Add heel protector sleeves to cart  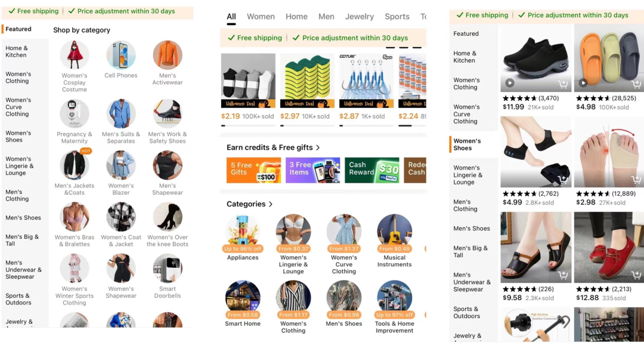pyautogui.click(x=563, y=180)
